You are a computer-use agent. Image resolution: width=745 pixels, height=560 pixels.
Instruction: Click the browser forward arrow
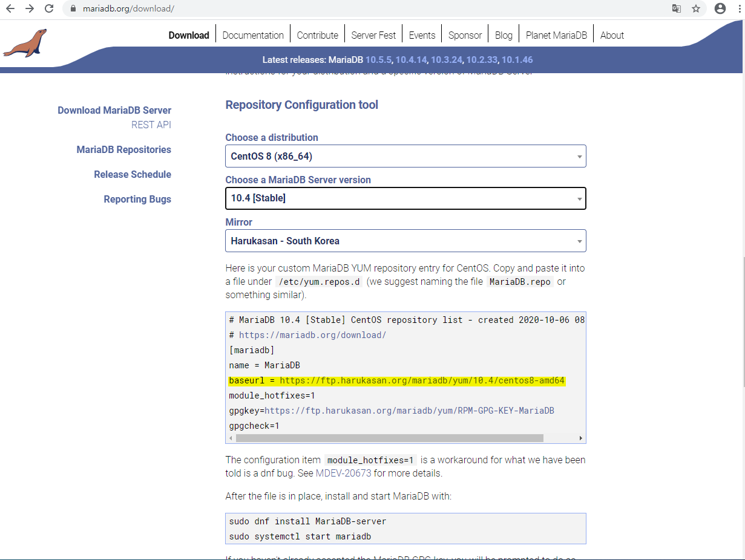pos(30,9)
